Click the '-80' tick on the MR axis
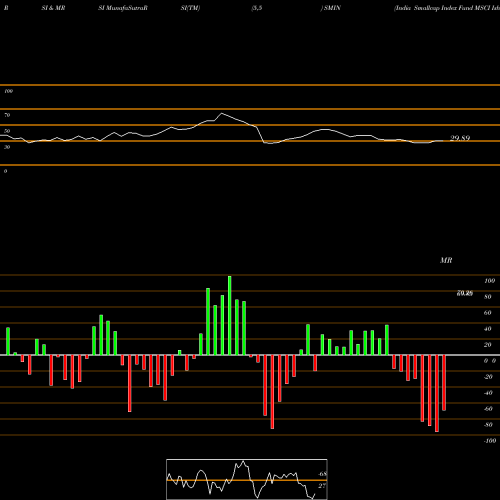 (488, 425)
